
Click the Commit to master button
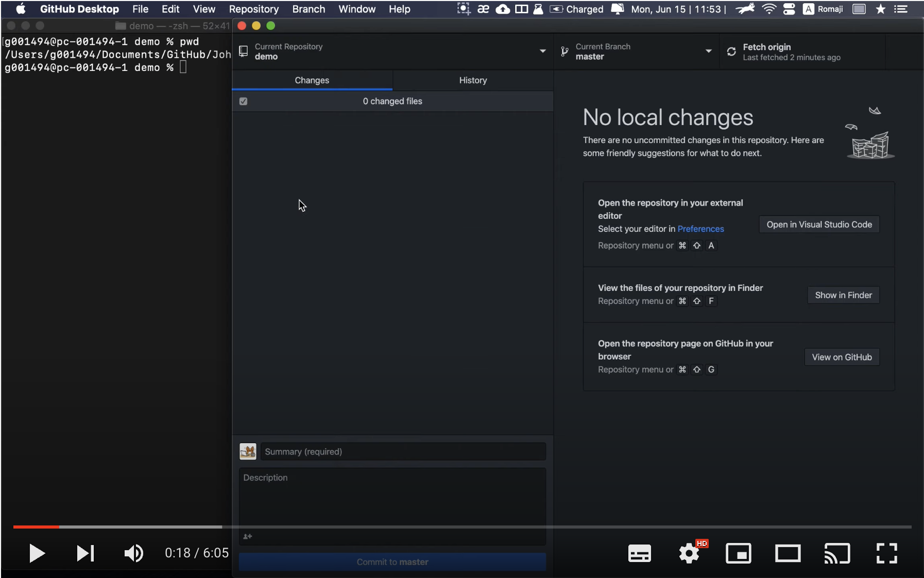[x=392, y=562]
